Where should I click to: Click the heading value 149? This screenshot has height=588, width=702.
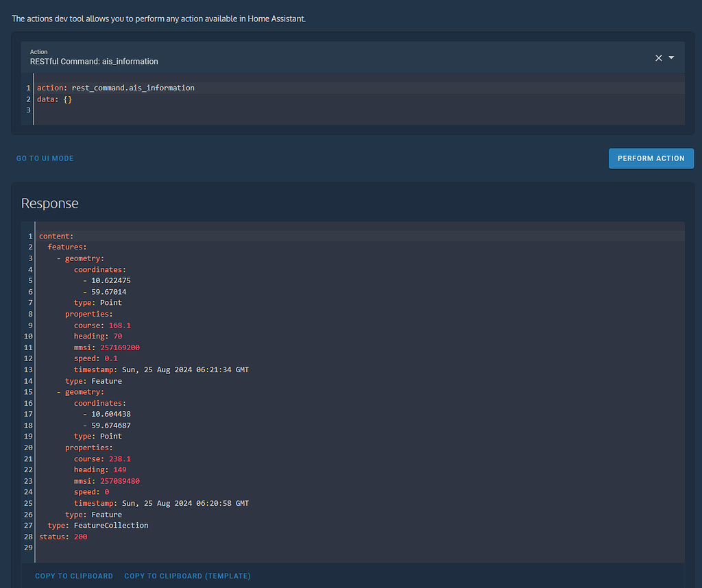click(119, 469)
